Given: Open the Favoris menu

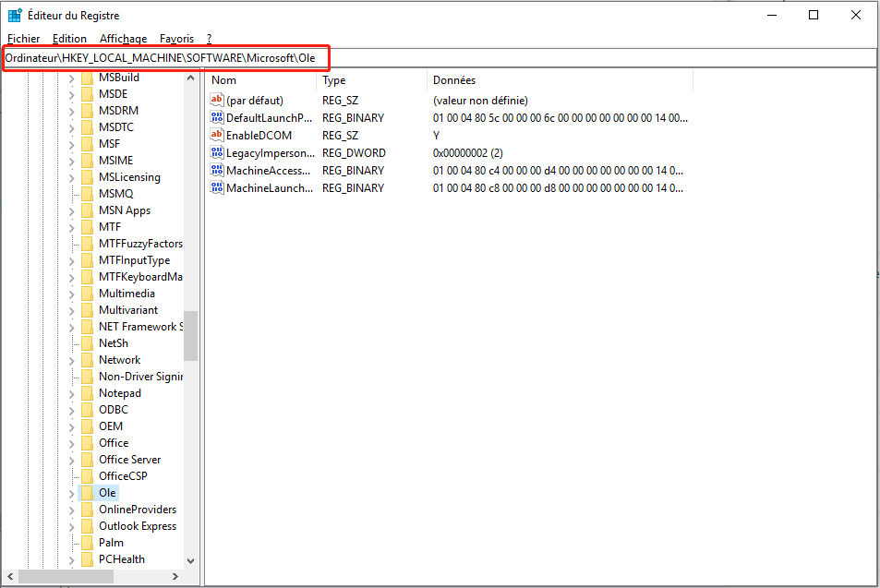Looking at the screenshot, I should 176,39.
